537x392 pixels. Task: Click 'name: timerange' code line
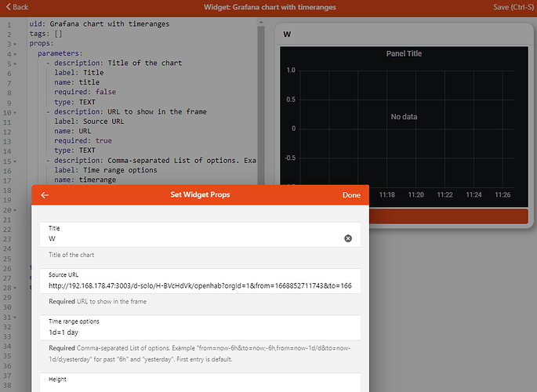click(x=85, y=180)
